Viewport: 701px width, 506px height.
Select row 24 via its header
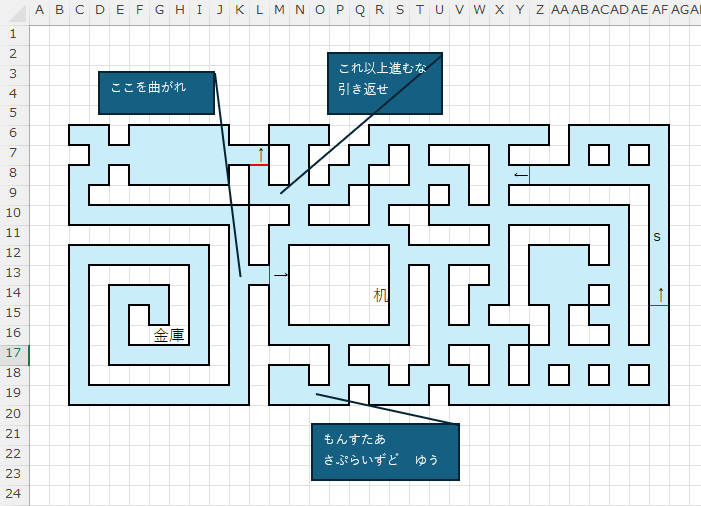pos(14,494)
